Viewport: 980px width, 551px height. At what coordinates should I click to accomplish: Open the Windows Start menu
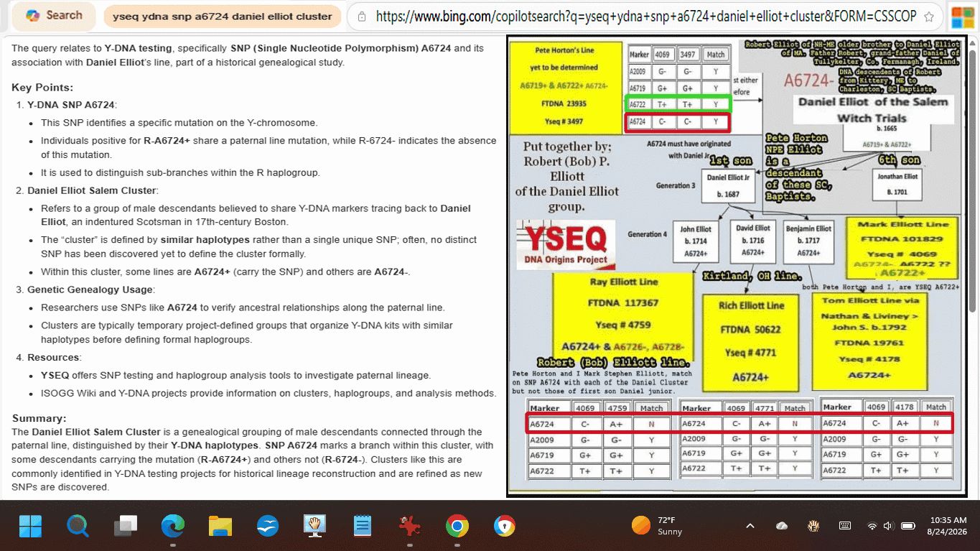tap(31, 527)
